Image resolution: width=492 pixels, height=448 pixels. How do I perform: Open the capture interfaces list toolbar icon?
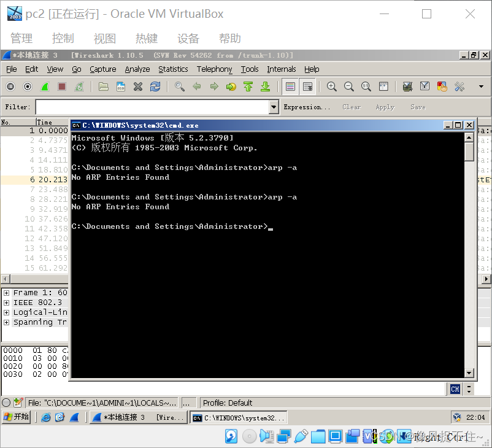tap(10, 87)
